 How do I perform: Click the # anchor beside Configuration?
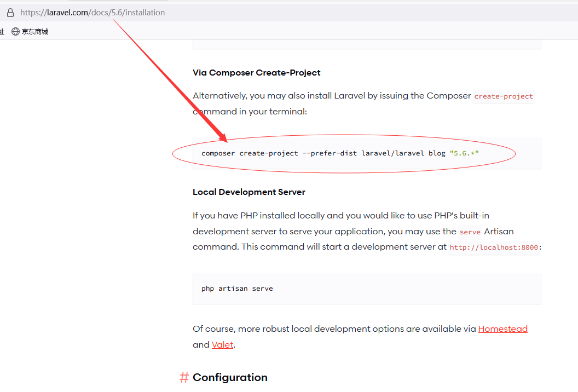(x=184, y=377)
